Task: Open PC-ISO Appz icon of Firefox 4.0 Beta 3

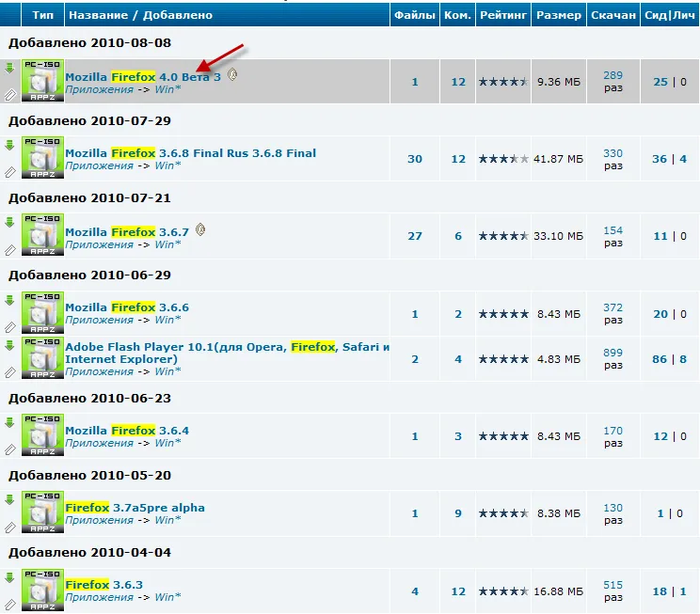Action: 42,81
